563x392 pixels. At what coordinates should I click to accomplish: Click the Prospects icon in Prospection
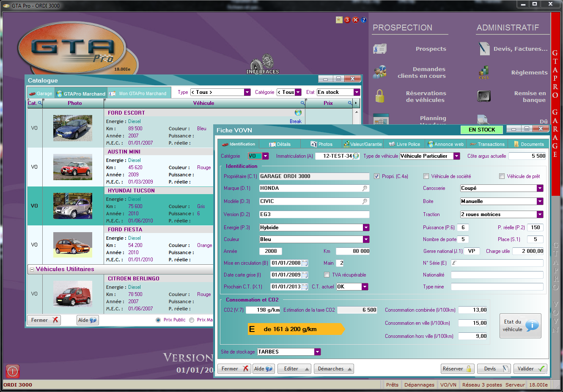coord(380,49)
